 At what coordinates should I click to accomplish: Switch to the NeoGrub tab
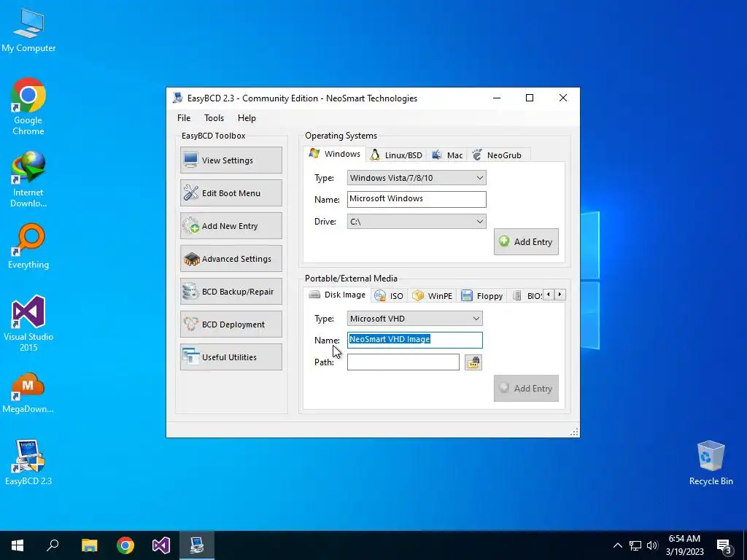[498, 155]
